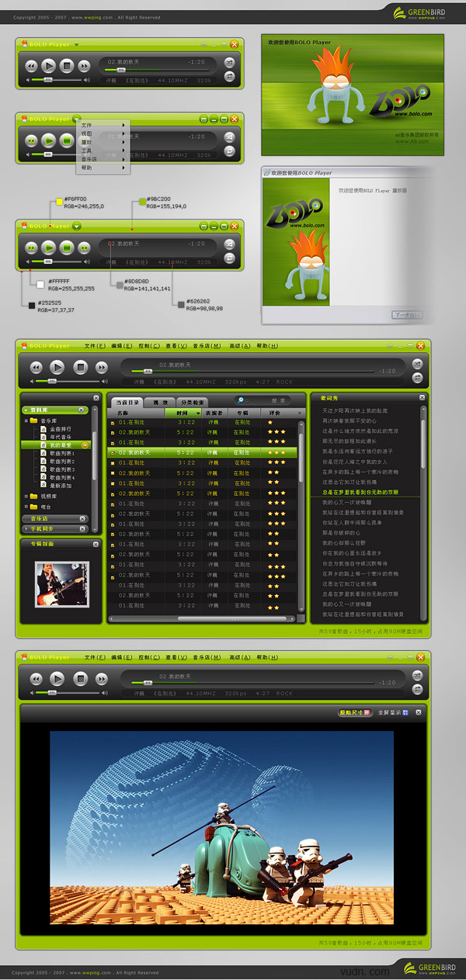Select the 当前目录 tab
The image size is (466, 980).
(127, 402)
